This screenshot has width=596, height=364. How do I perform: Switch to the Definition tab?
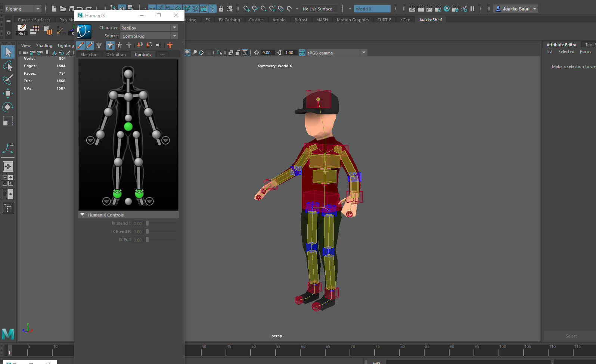tap(116, 55)
